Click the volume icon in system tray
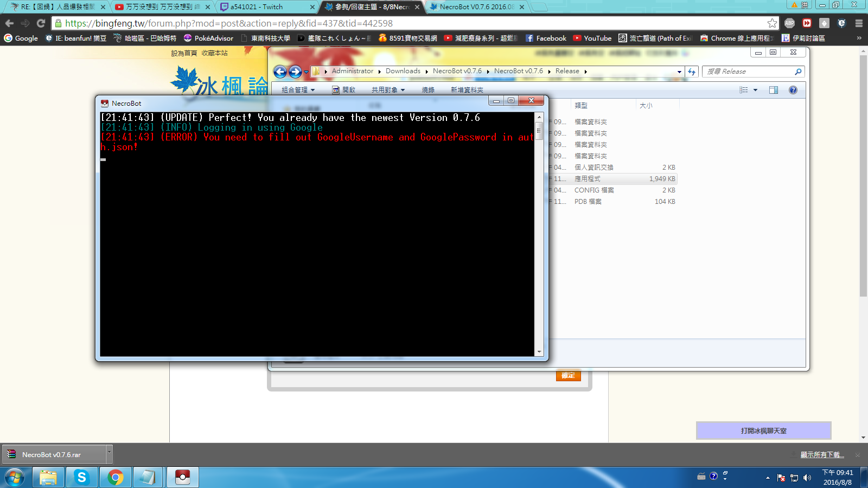The height and width of the screenshot is (488, 868). [807, 478]
